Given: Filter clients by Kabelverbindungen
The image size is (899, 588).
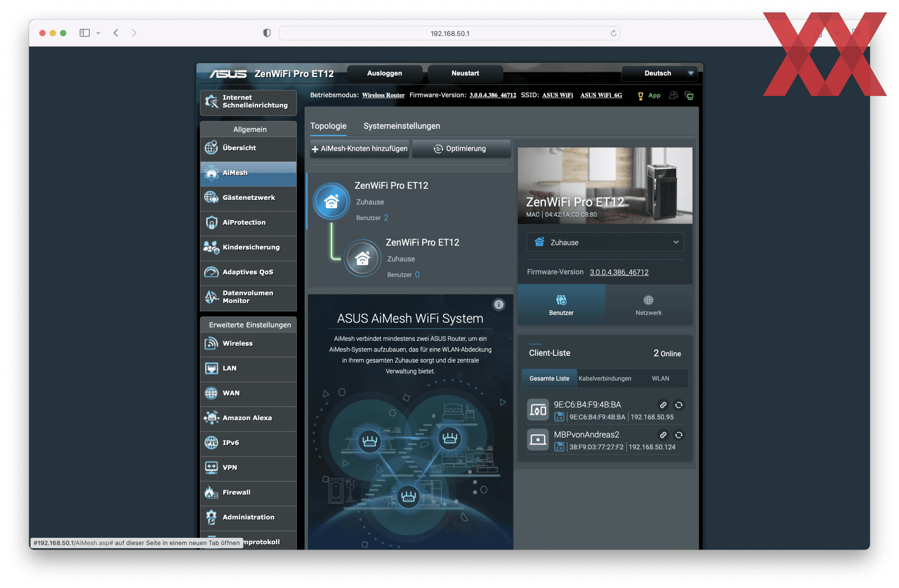Looking at the screenshot, I should [x=604, y=379].
